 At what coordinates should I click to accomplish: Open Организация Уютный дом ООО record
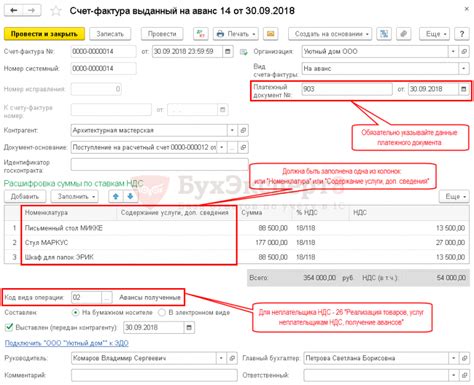point(464,52)
